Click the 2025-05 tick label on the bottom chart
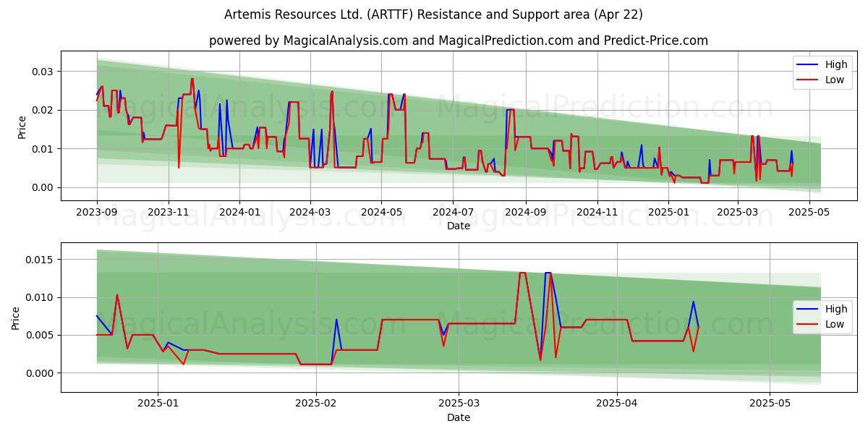This screenshot has width=868, height=434. pyautogui.click(x=770, y=404)
